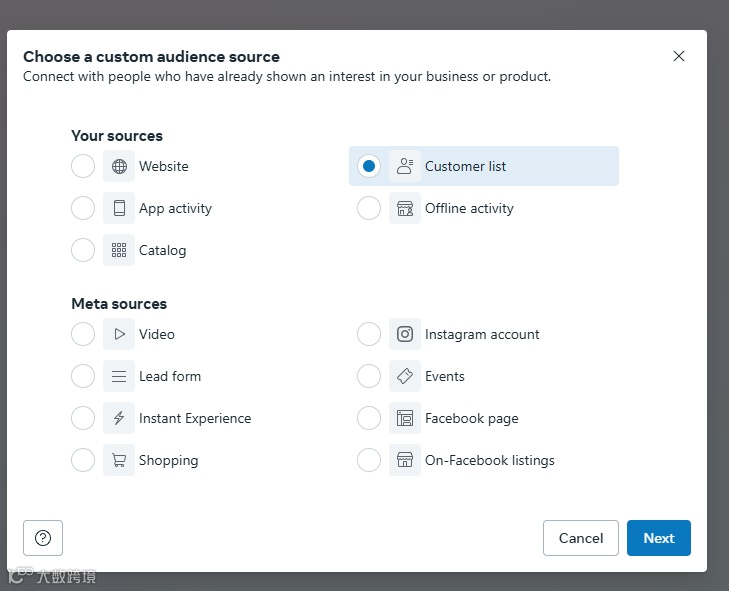The width and height of the screenshot is (729, 591).
Task: Open help with the question mark button
Action: pyautogui.click(x=43, y=538)
